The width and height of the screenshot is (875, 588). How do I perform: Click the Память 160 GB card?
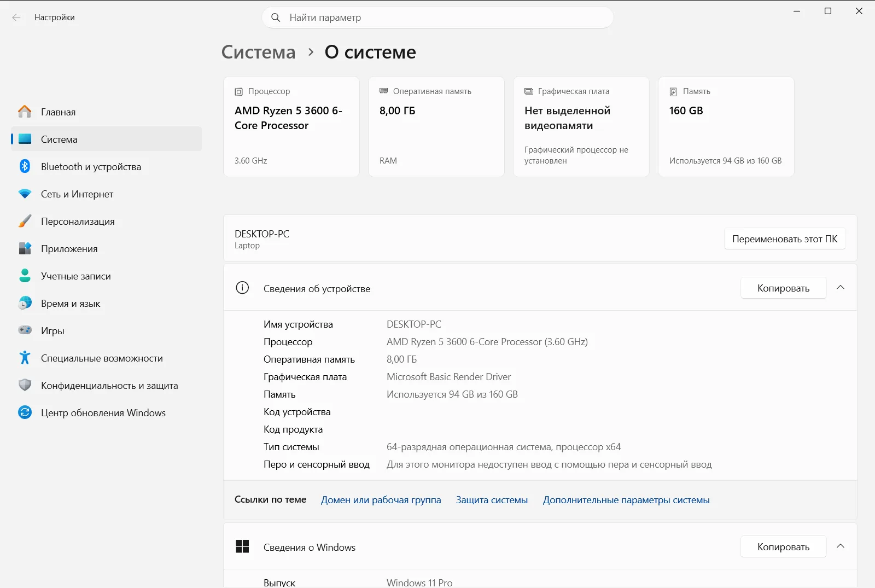tap(726, 126)
